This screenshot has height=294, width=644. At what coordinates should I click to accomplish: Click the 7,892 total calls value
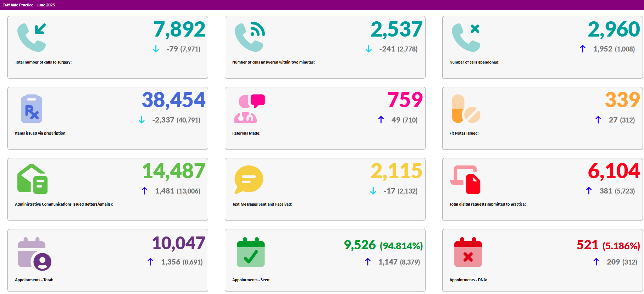point(179,29)
